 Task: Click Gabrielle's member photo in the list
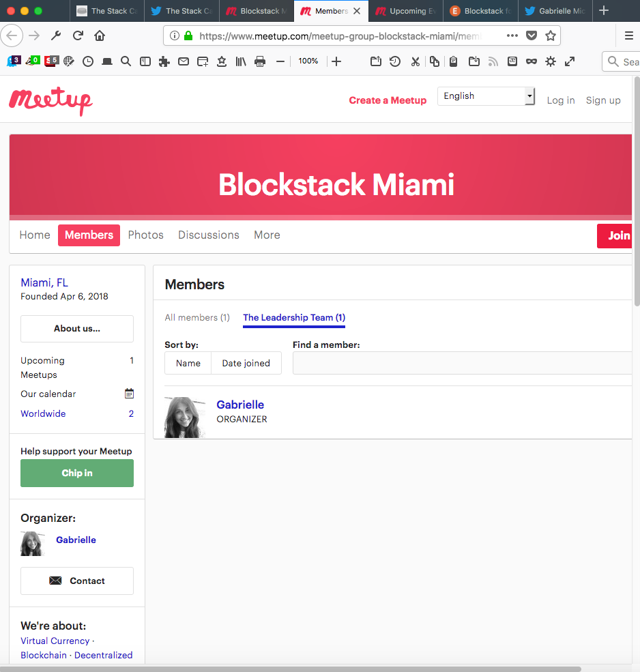185,417
